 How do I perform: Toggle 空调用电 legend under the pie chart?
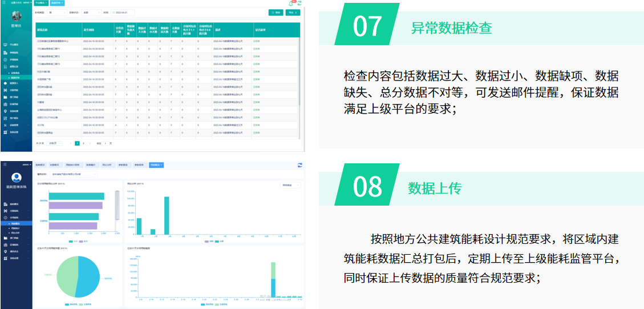coord(84,304)
